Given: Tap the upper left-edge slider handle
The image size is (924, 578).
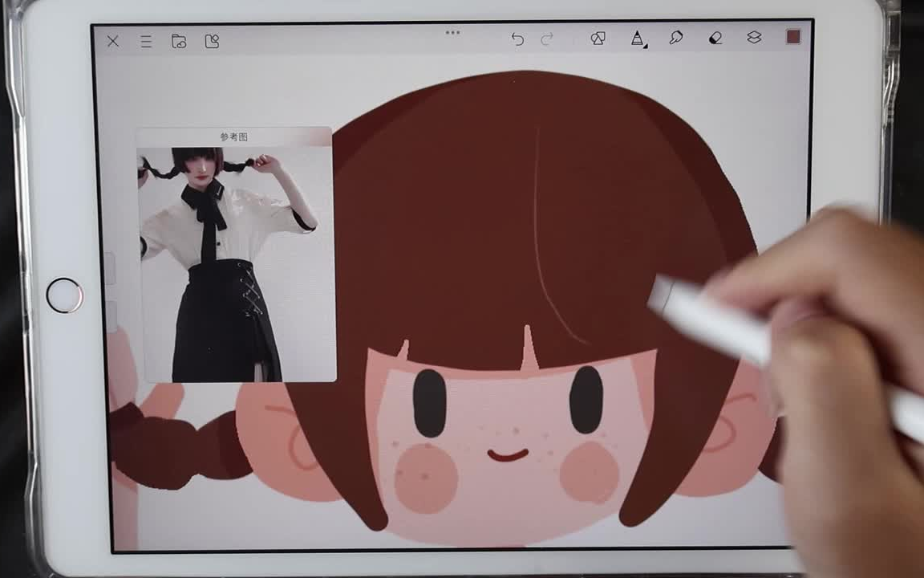Looking at the screenshot, I should [112, 269].
